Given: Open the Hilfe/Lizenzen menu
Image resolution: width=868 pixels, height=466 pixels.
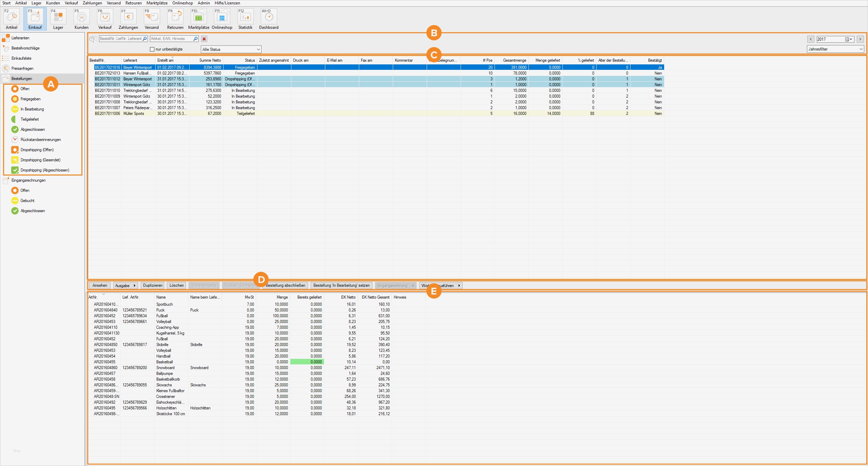Looking at the screenshot, I should [x=227, y=3].
